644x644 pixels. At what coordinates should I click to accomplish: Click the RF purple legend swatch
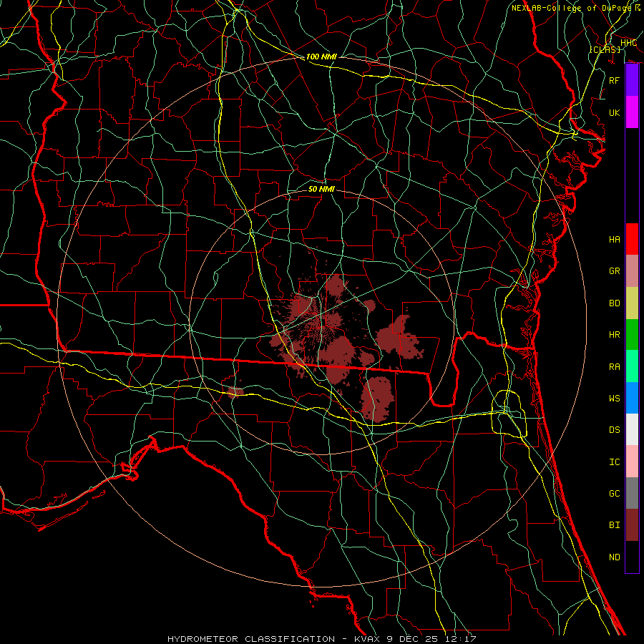632,80
